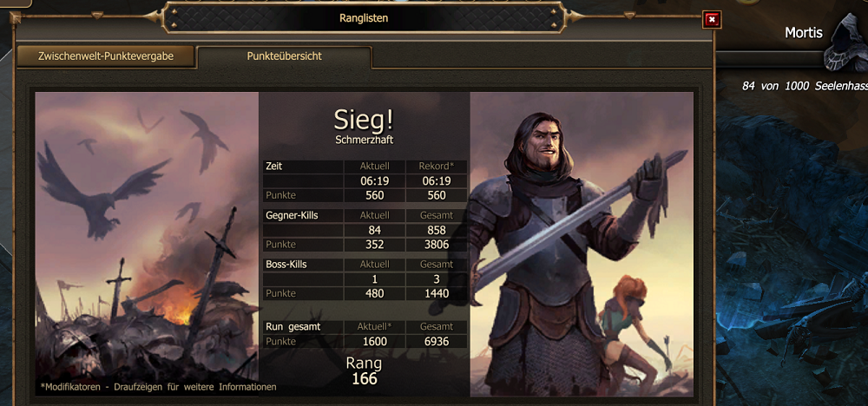Click the armored knight portrait artwork
This screenshot has height=406, width=868.
[582, 244]
